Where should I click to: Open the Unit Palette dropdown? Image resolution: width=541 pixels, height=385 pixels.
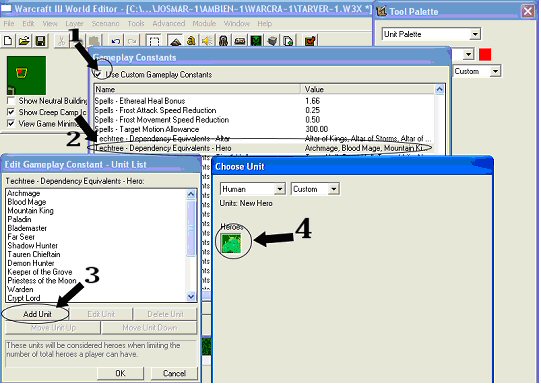click(x=431, y=34)
